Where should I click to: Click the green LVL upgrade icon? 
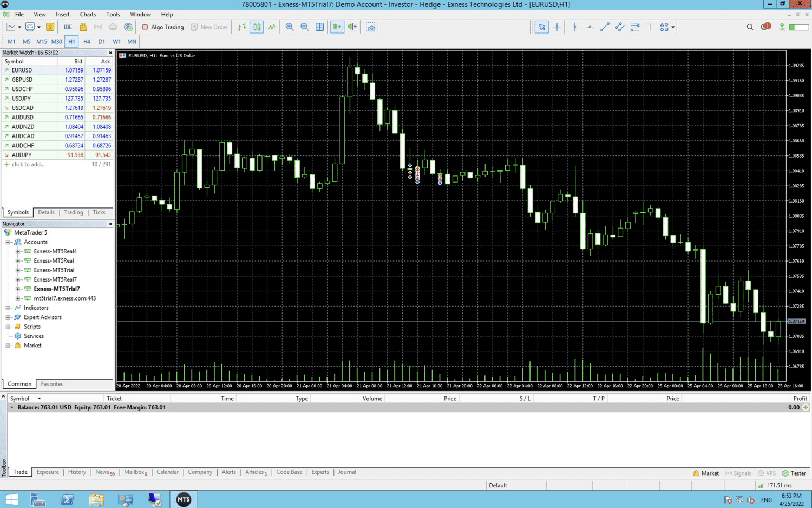[x=782, y=27]
